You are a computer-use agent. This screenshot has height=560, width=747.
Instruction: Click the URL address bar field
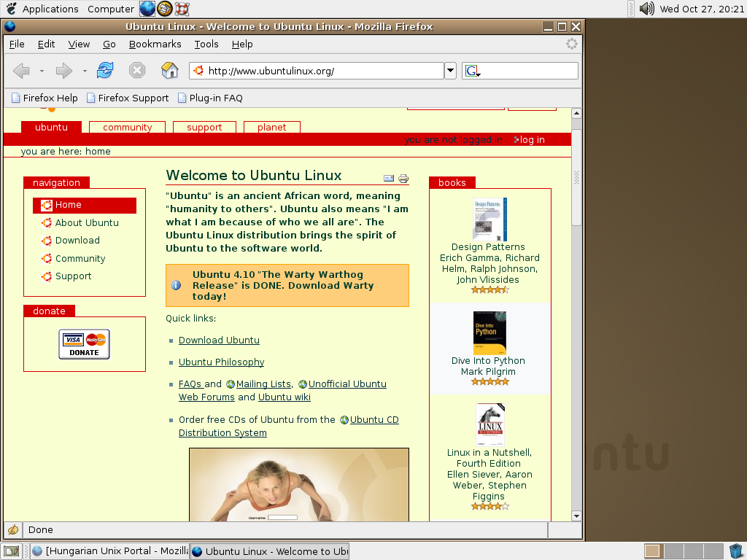point(317,71)
